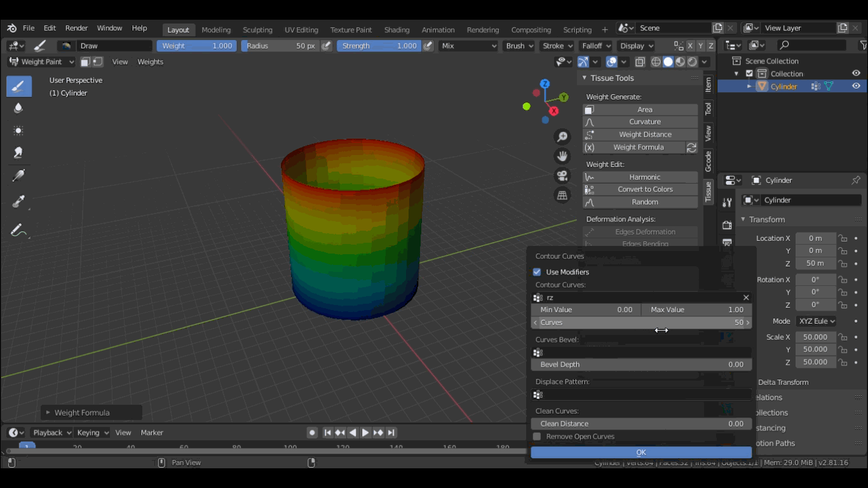868x488 pixels.
Task: Click the zoom magnifier viewport icon
Action: (562, 137)
